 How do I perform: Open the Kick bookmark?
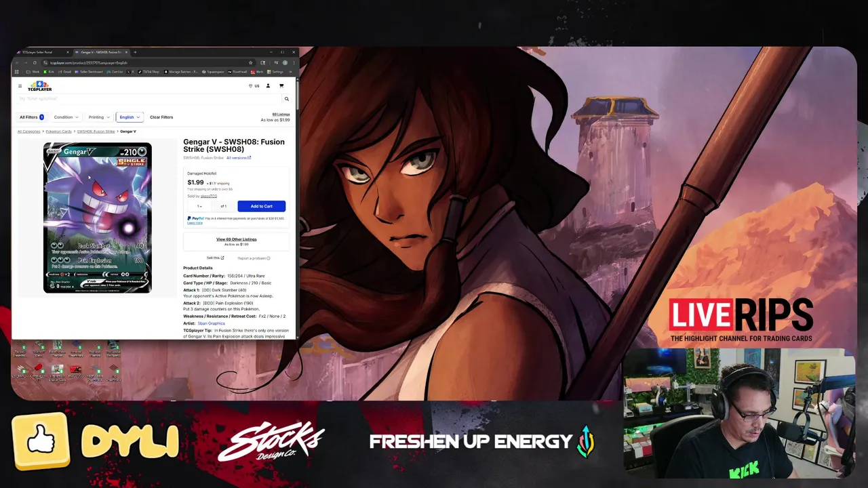(x=49, y=72)
